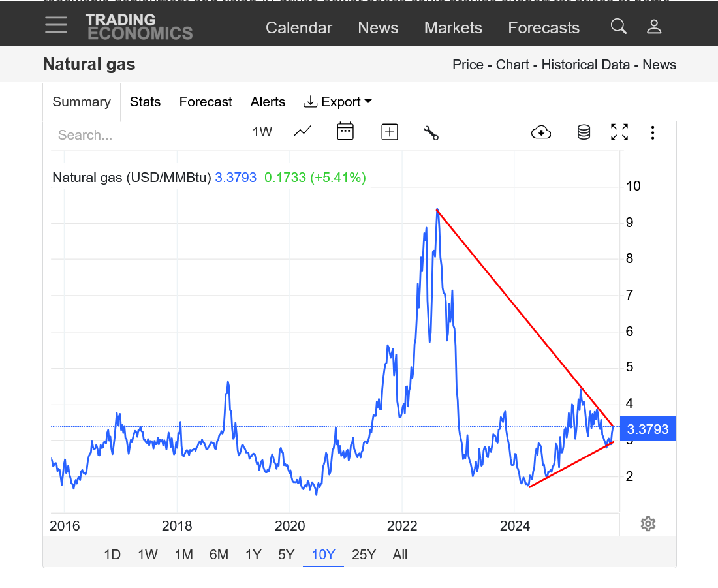This screenshot has height=588, width=718.
Task: Expand the Export dropdown
Action: click(337, 102)
